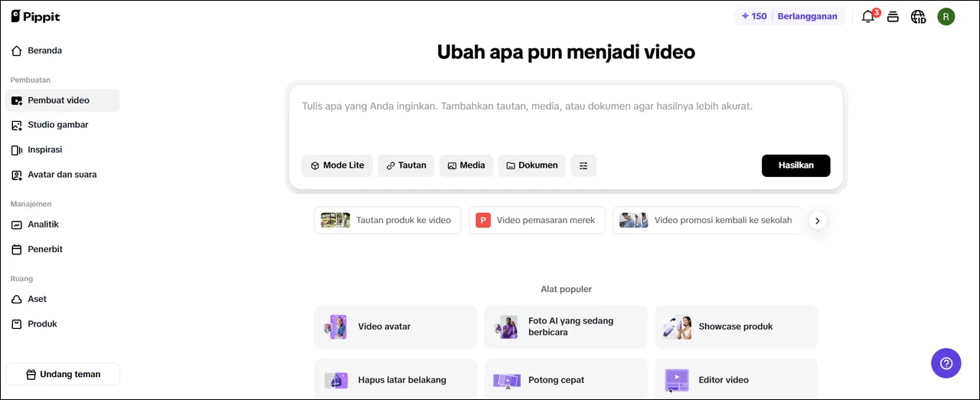Go to Inspirasi section

pyautogui.click(x=63, y=149)
